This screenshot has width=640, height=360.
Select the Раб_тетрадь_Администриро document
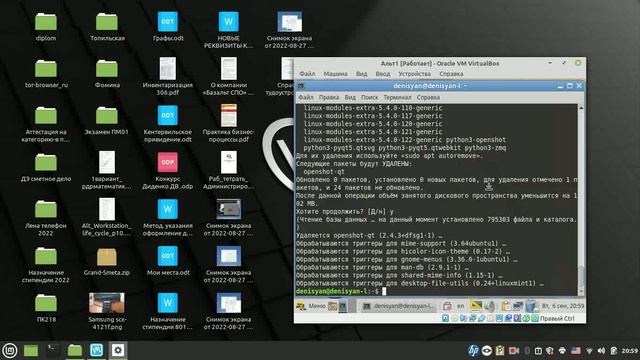pyautogui.click(x=229, y=162)
